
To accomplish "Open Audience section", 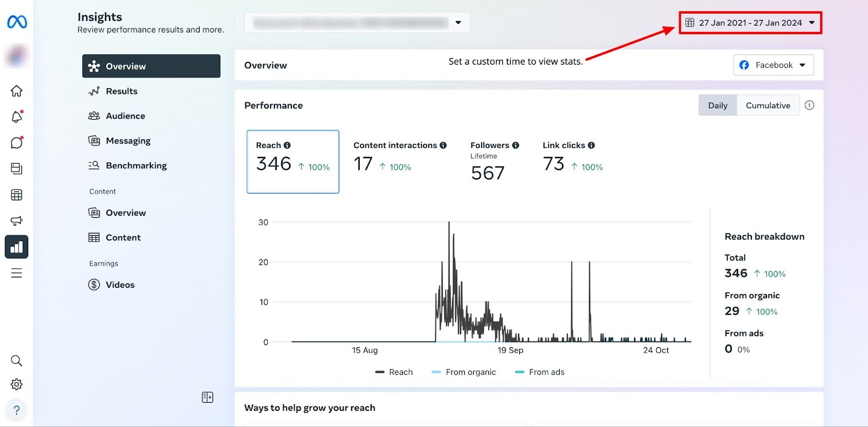I will [x=151, y=116].
